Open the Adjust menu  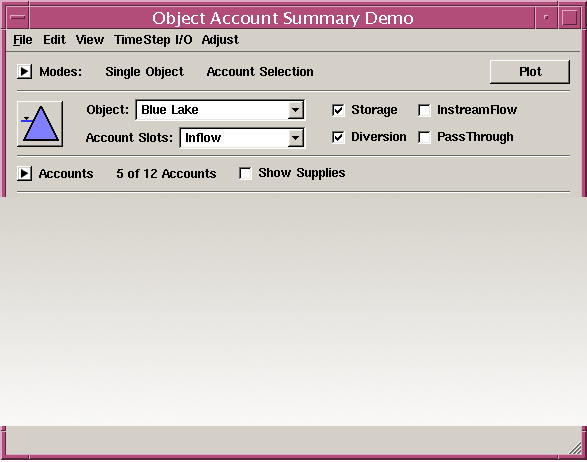pyautogui.click(x=220, y=40)
